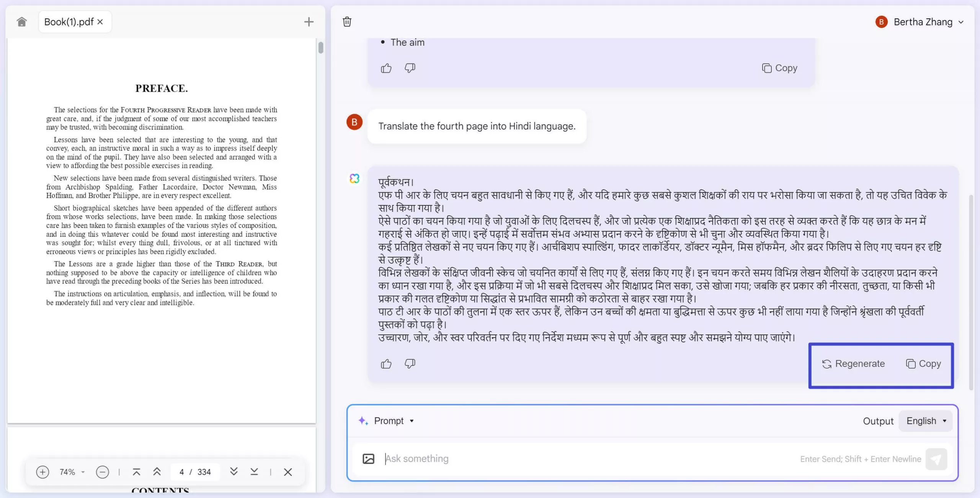Copy the Hindi translation response
The width and height of the screenshot is (980, 498).
923,364
